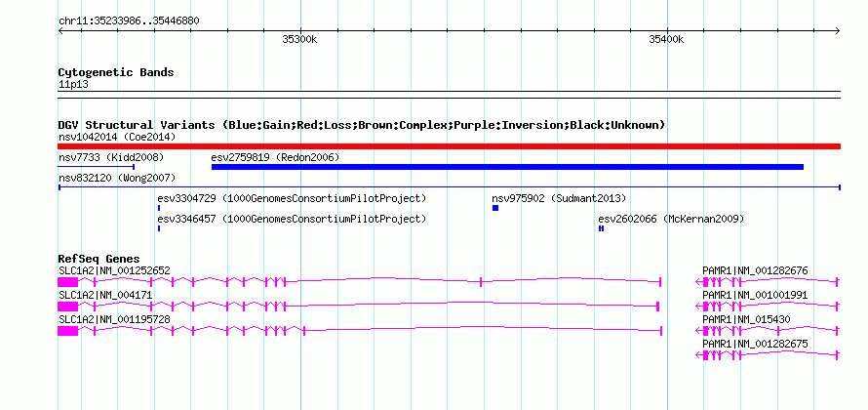Image resolution: width=868 pixels, height=410 pixels.
Task: Click the 35400k ruler label
Action: pos(666,39)
